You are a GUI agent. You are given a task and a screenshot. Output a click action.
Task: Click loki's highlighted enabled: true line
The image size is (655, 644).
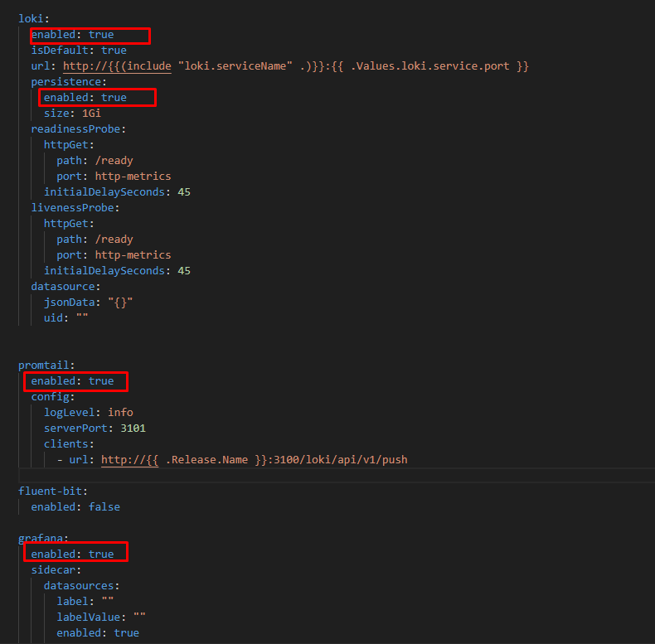(x=90, y=36)
